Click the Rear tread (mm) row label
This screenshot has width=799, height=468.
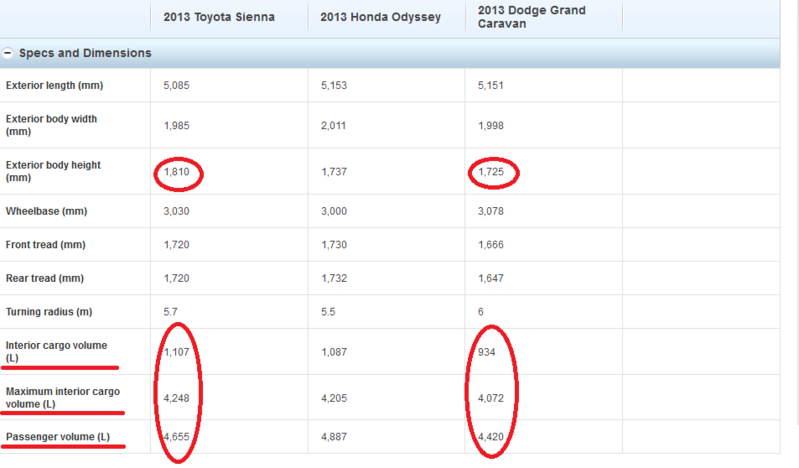coord(45,278)
